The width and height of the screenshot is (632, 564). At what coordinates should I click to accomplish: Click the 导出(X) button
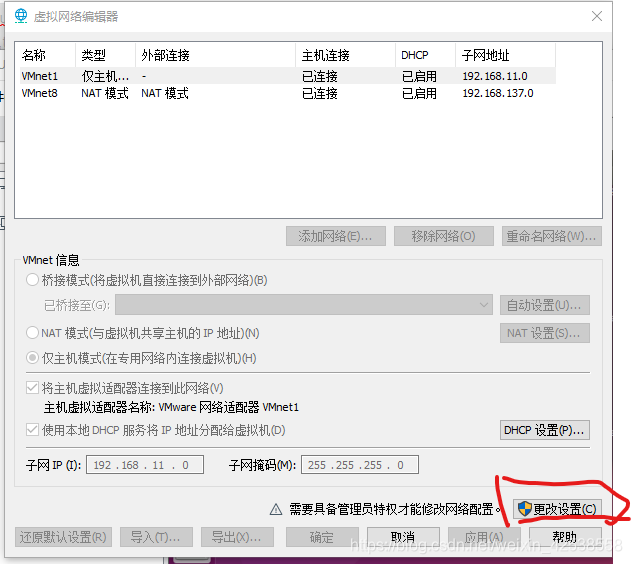pyautogui.click(x=237, y=537)
